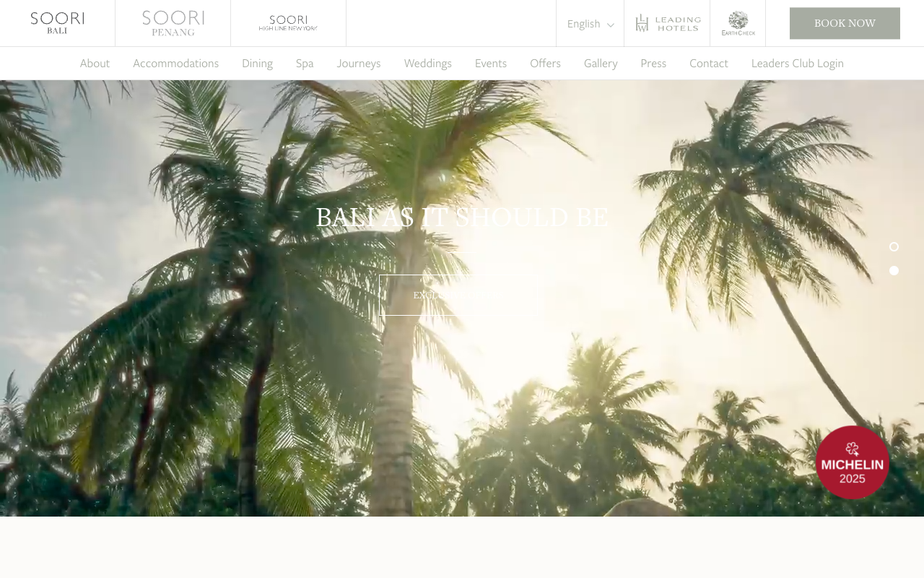Click the Book Now button
Image resolution: width=924 pixels, height=578 pixels.
845,23
